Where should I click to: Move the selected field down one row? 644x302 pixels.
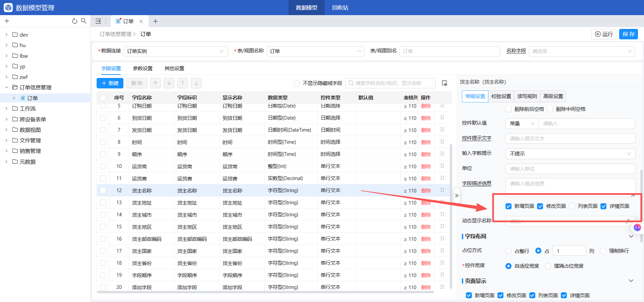click(169, 83)
